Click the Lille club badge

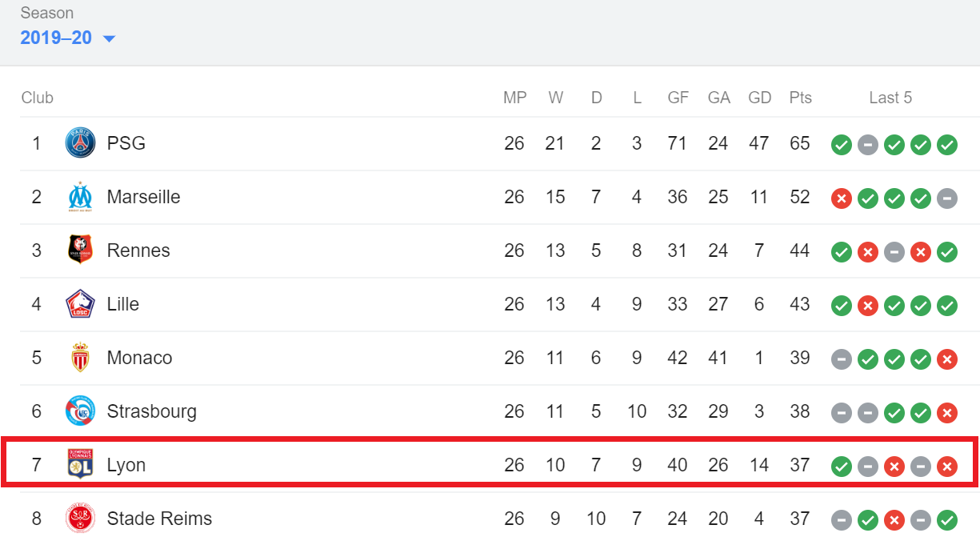(80, 304)
